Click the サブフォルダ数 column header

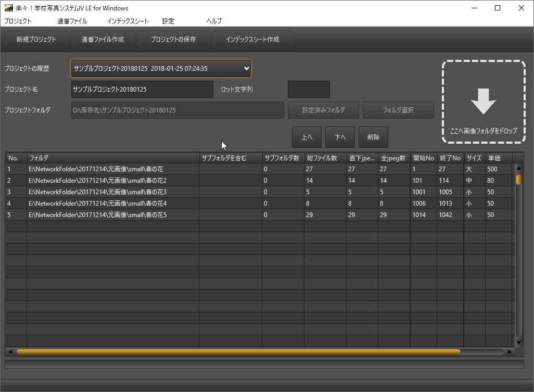point(283,158)
